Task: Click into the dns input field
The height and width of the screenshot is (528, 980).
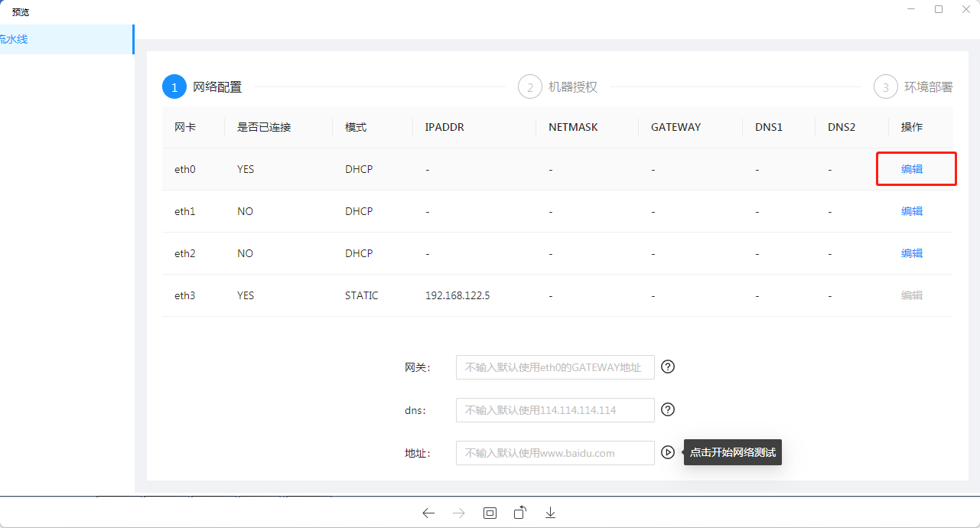Action: [x=555, y=410]
